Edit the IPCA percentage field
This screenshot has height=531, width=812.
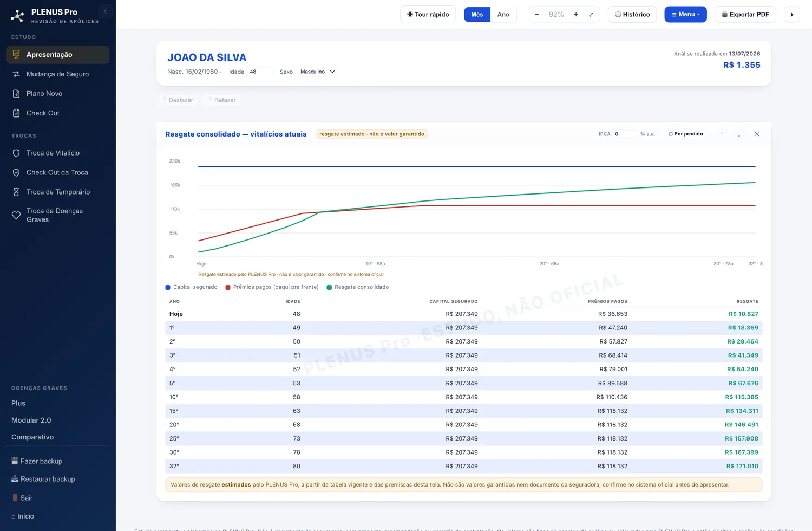coord(625,134)
